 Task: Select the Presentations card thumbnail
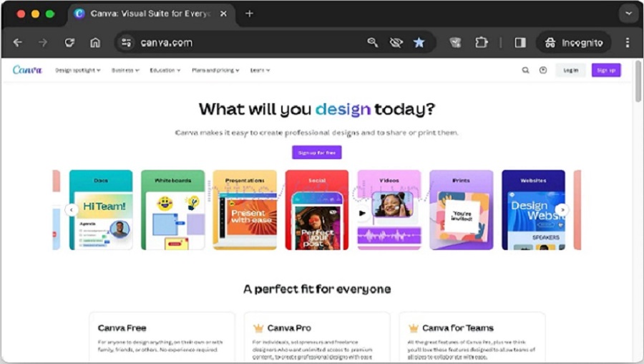[245, 210]
